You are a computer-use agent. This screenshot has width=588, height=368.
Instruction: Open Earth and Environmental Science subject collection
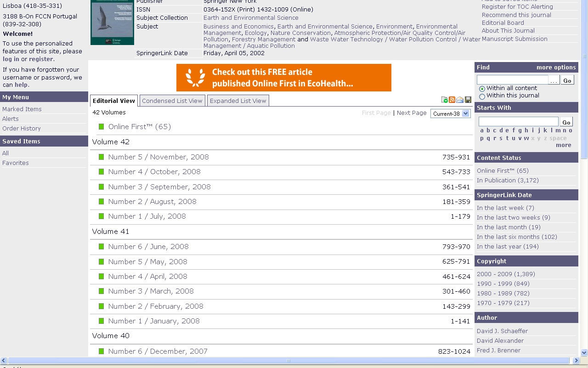(251, 17)
